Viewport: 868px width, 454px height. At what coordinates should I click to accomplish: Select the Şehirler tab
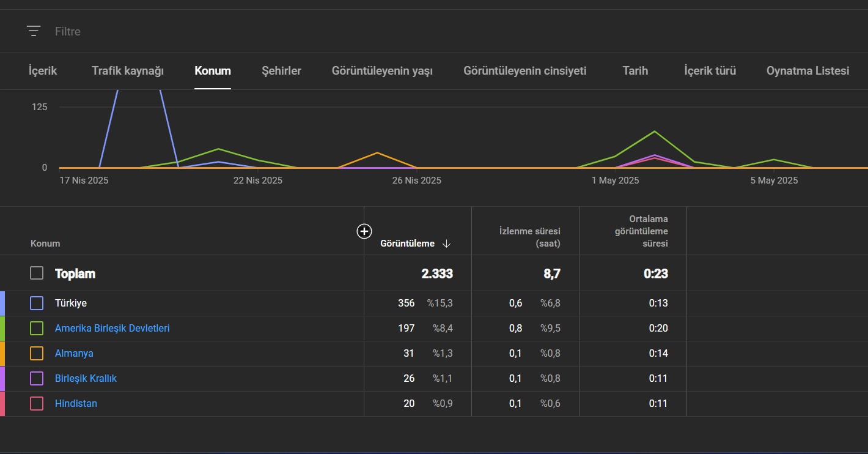281,71
